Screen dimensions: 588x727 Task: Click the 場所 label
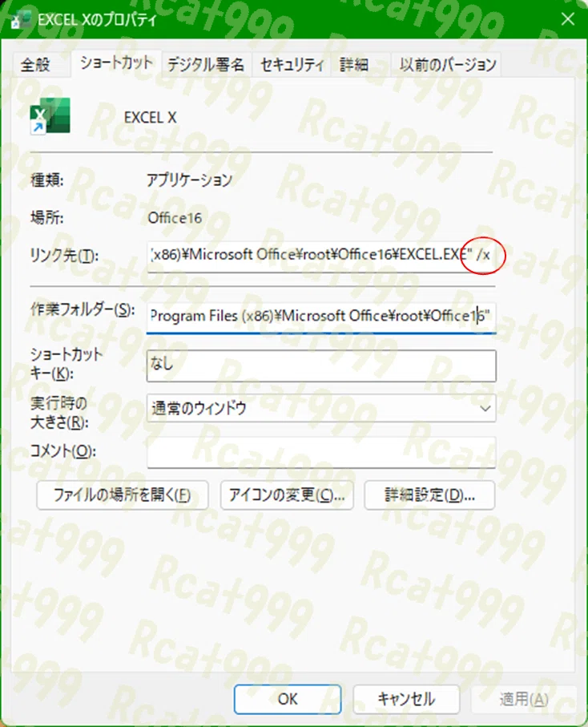[46, 217]
